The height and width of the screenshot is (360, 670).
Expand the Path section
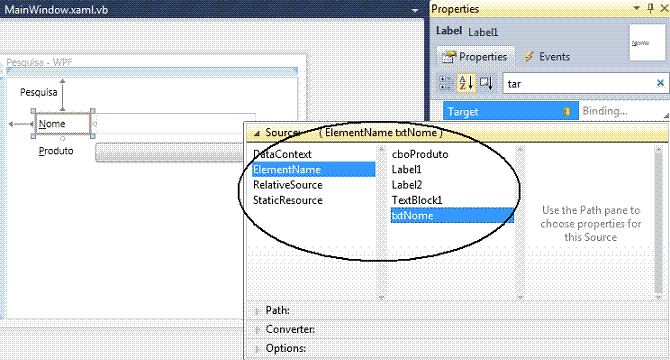[x=257, y=311]
